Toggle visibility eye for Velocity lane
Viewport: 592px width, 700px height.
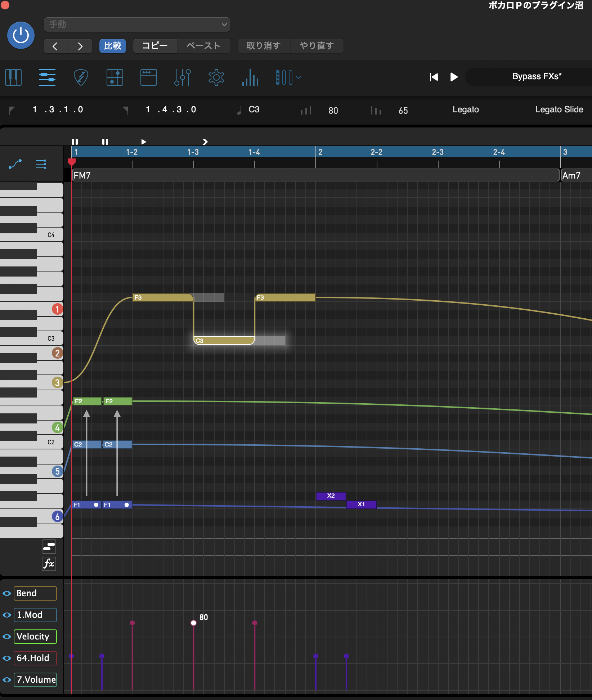click(x=7, y=637)
